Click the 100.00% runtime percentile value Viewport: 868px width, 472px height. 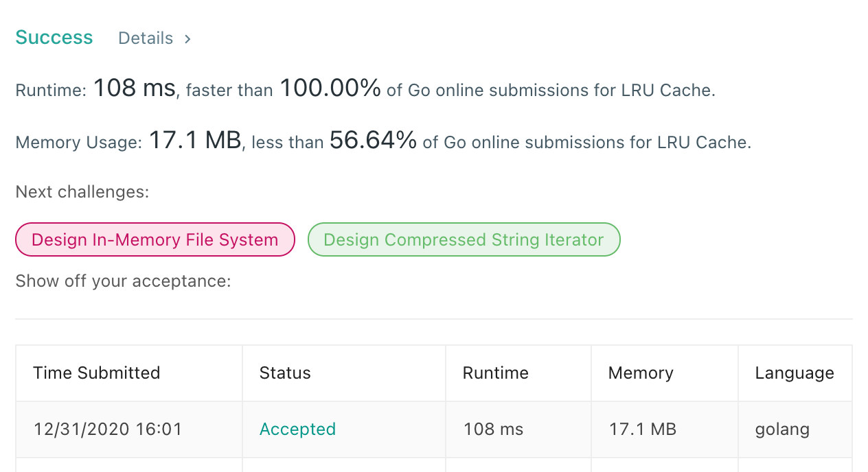coord(330,88)
